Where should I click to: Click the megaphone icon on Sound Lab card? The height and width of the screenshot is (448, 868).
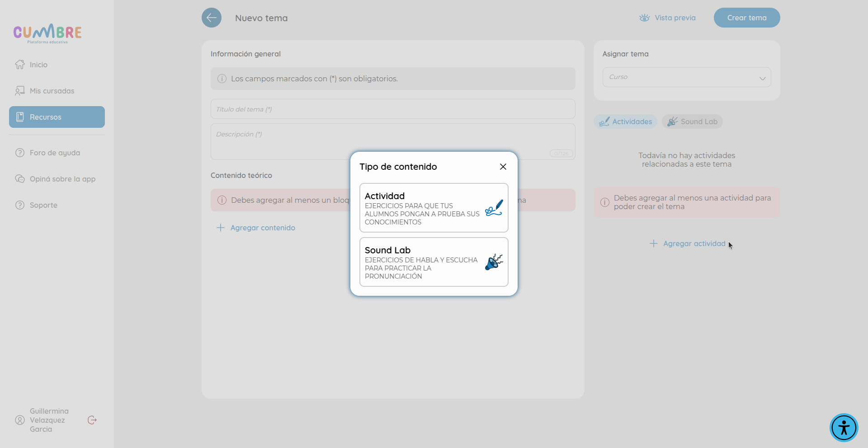click(494, 262)
